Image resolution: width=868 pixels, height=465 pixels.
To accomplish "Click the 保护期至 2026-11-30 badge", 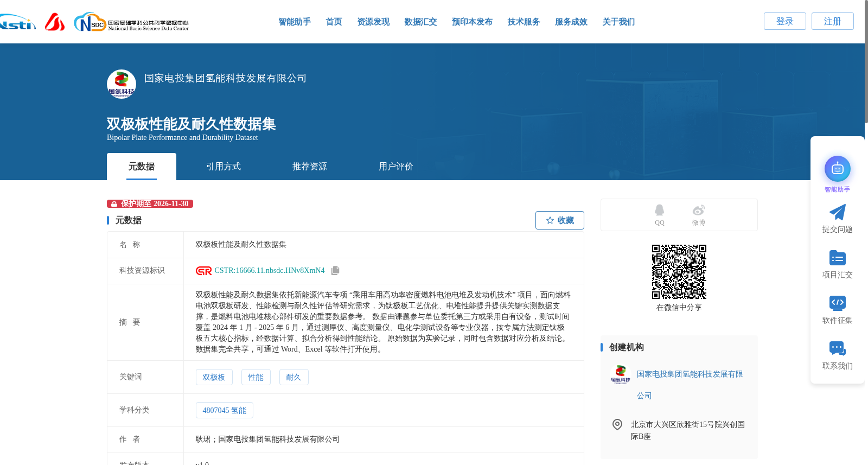I will (150, 204).
